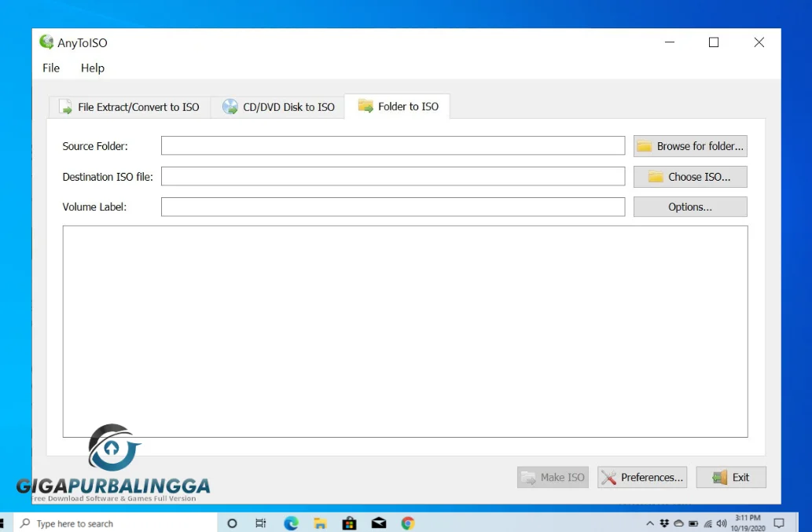The image size is (812, 532).
Task: Switch to CD/DVD Disk to ISO tab
Action: pyautogui.click(x=278, y=107)
